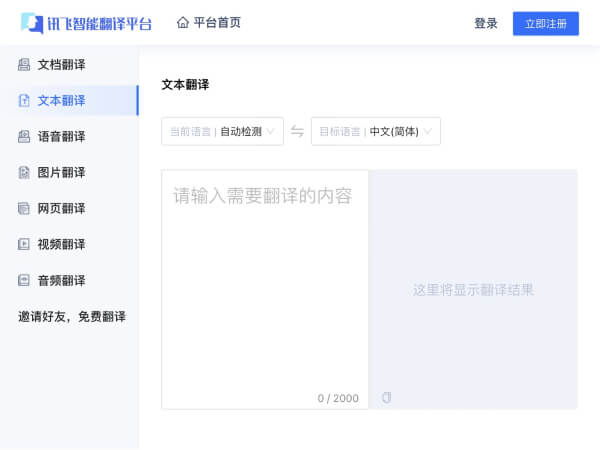Click the video translation sidebar icon
The height and width of the screenshot is (450, 600).
tap(24, 245)
